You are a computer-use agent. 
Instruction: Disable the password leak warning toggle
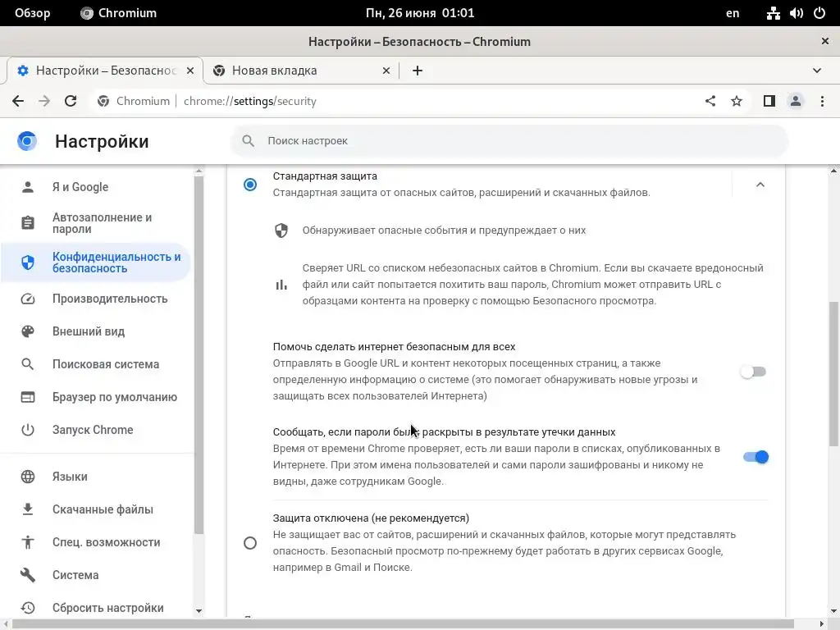756,457
